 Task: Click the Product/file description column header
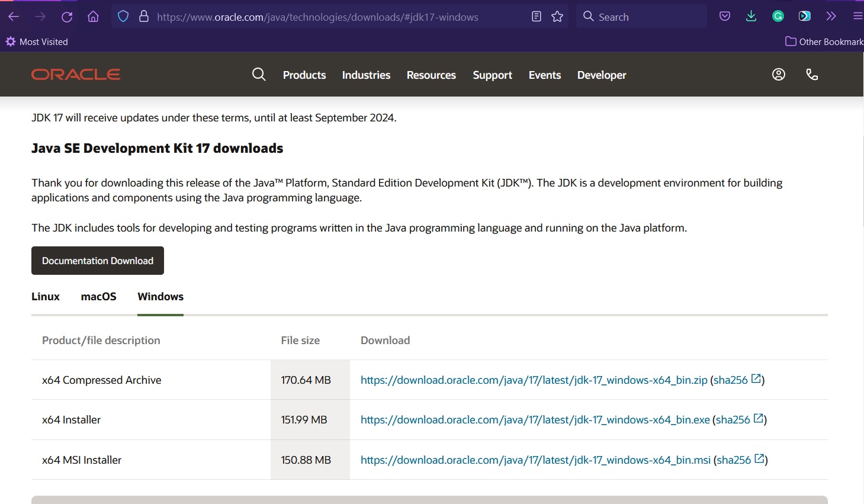[x=101, y=340]
